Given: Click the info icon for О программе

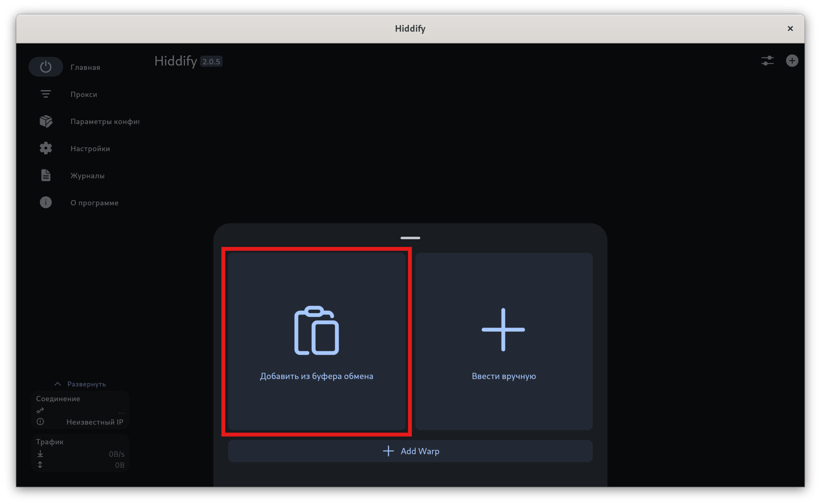Looking at the screenshot, I should pos(46,202).
